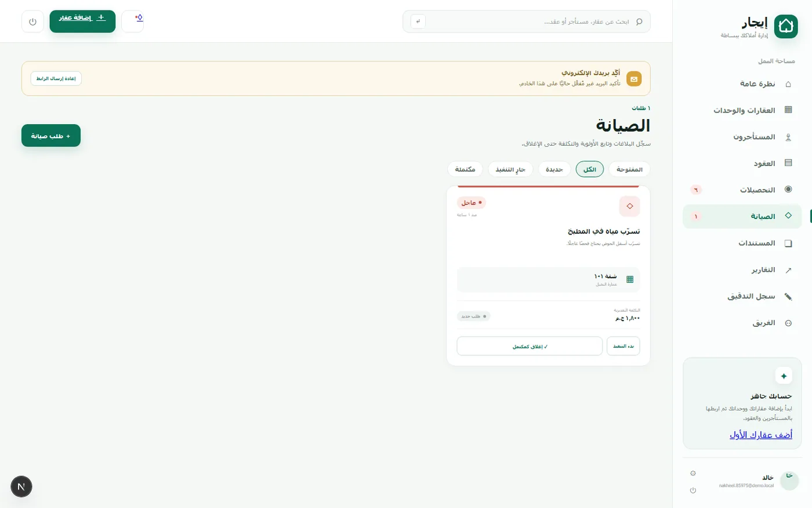Click the arrow icon beside التقارير
812x508 pixels.
(x=788, y=270)
